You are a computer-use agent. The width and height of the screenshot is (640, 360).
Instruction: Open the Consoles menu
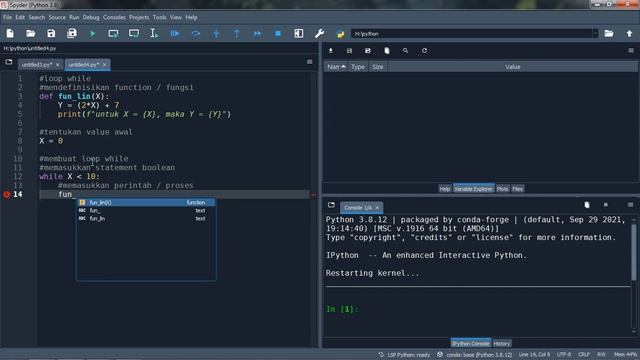(x=114, y=18)
